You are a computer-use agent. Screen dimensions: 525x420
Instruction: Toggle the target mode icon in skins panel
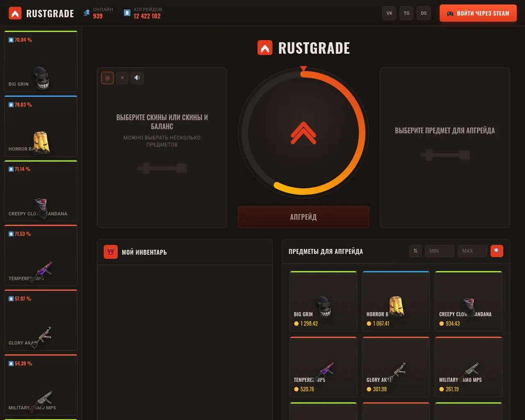pyautogui.click(x=107, y=78)
